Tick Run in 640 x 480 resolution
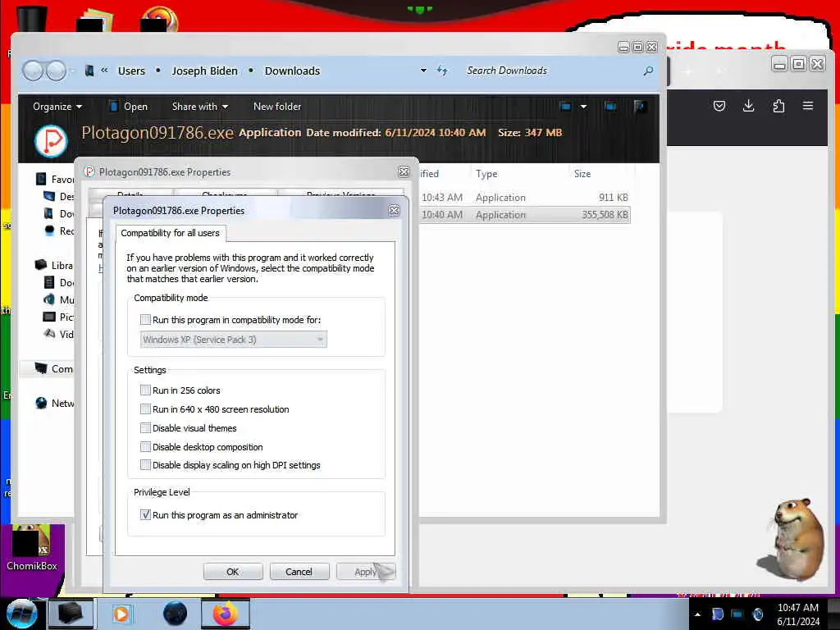The height and width of the screenshot is (630, 840). [145, 409]
